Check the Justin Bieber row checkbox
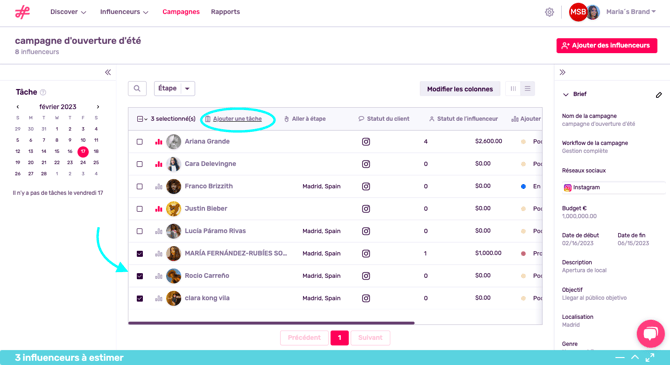Screen dimensions: 670x365 pyautogui.click(x=140, y=209)
